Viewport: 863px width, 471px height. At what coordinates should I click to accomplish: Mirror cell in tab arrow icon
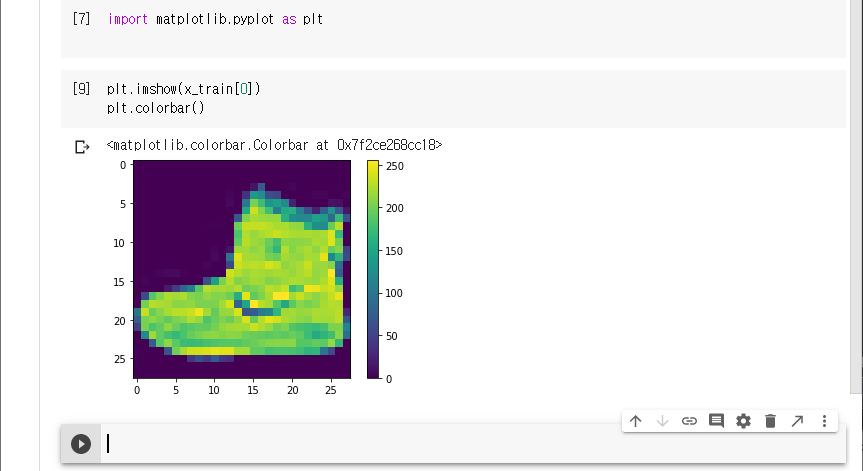coord(797,421)
